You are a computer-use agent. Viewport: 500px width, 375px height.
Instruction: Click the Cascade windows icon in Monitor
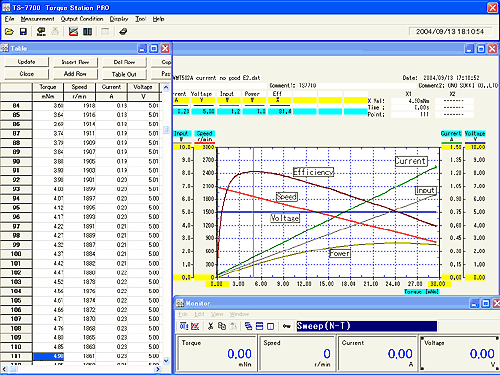click(248, 326)
